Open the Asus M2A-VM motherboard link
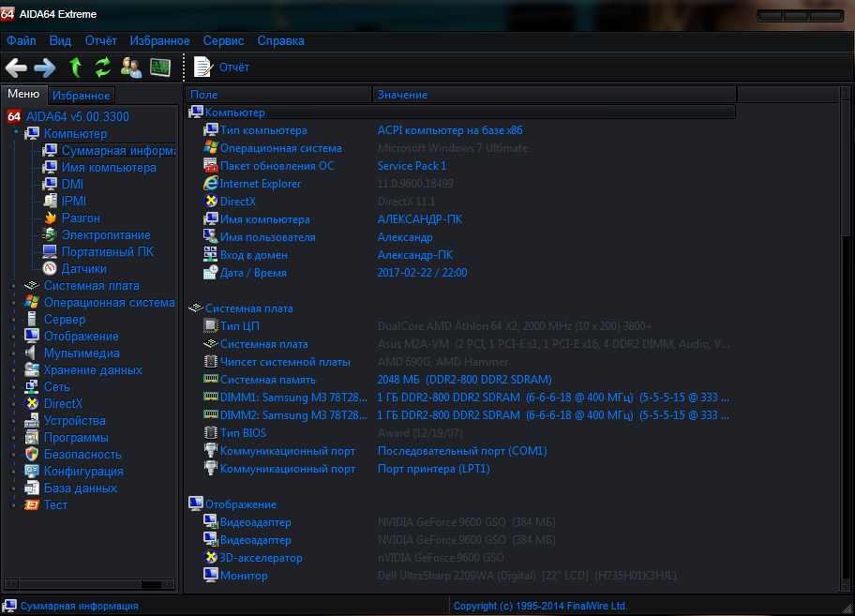The height and width of the screenshot is (616, 855). (553, 344)
